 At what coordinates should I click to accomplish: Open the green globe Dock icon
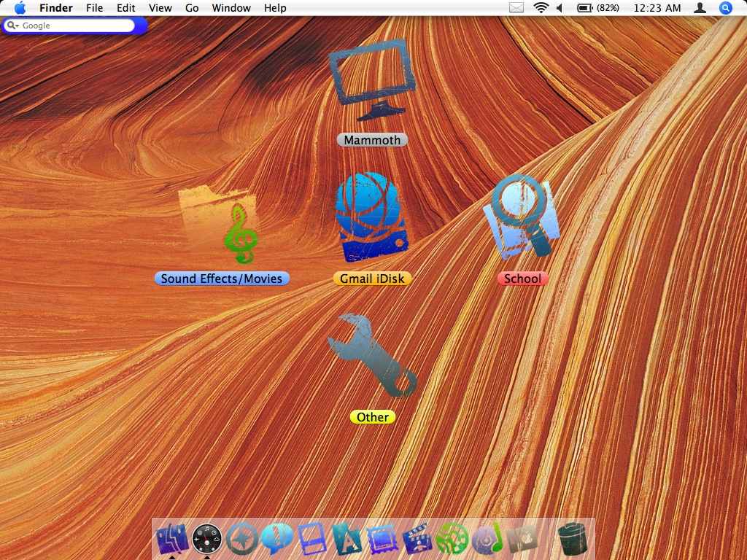pos(452,539)
